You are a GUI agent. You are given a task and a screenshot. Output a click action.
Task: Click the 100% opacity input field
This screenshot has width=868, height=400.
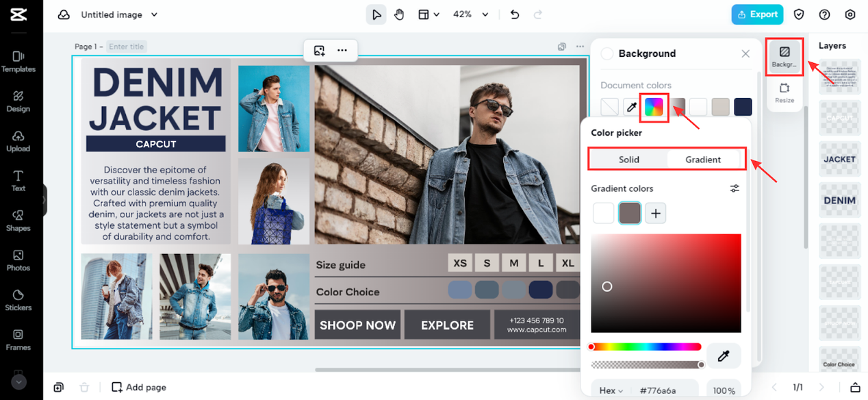(724, 390)
